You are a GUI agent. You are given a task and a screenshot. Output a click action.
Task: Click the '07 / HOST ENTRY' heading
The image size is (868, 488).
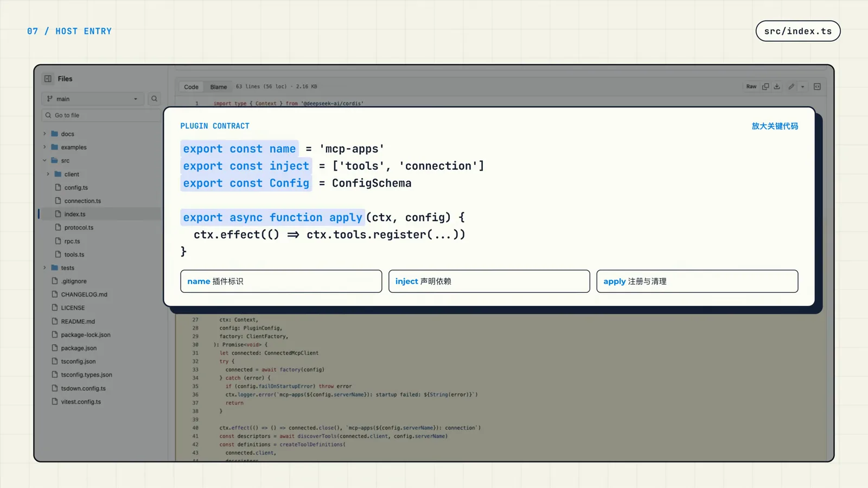[69, 31]
